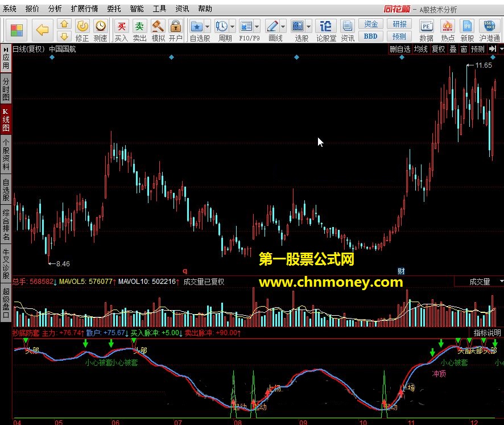The height and width of the screenshot is (425, 504).
Task: Open the 热点 hot topics icon
Action: (448, 31)
